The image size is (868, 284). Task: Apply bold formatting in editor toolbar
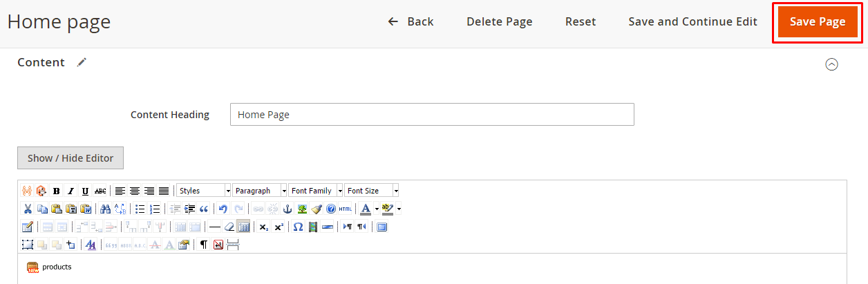point(56,191)
